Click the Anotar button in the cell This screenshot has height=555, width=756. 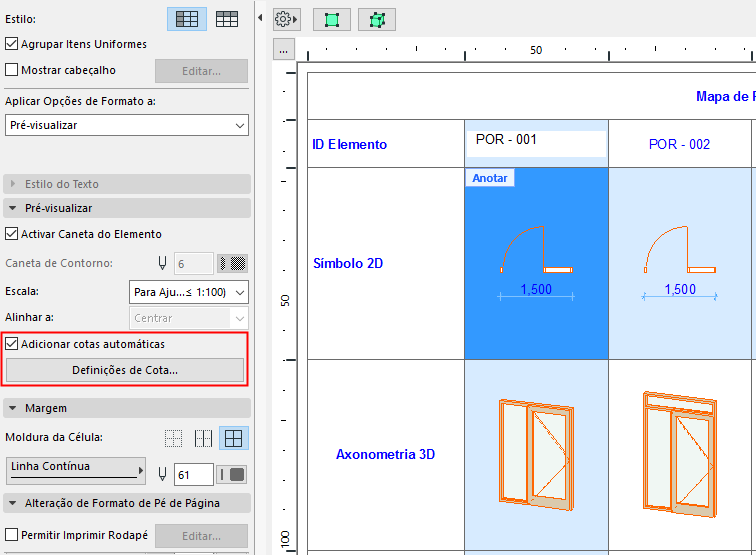(x=490, y=178)
